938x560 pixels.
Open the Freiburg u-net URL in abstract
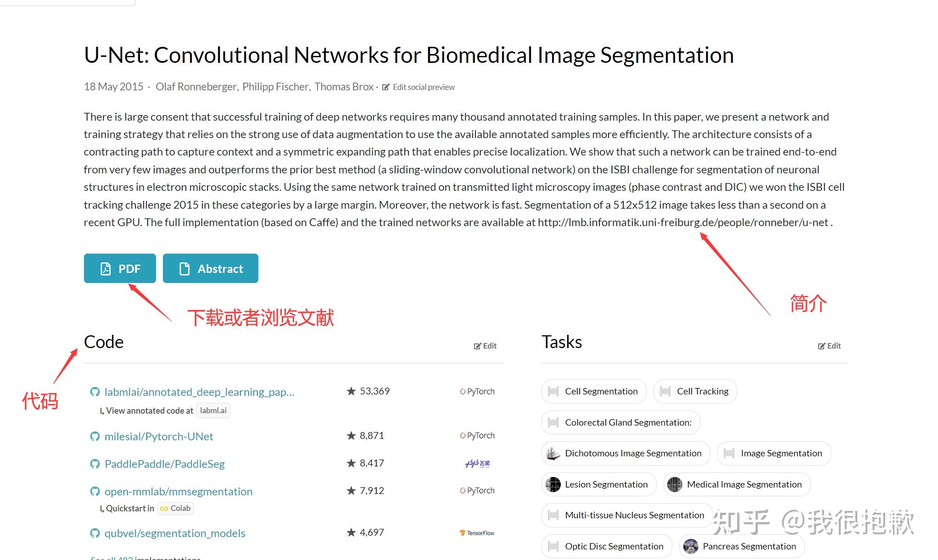(x=683, y=222)
